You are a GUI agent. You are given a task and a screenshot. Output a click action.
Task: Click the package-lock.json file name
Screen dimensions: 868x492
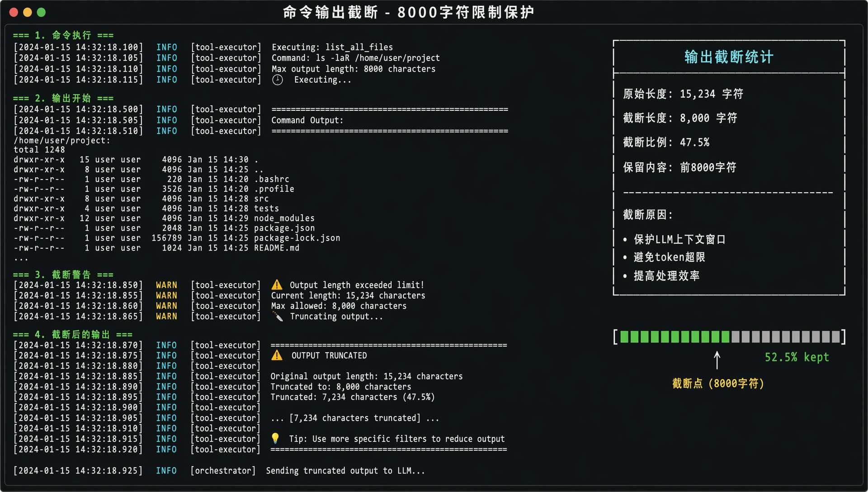tap(297, 238)
